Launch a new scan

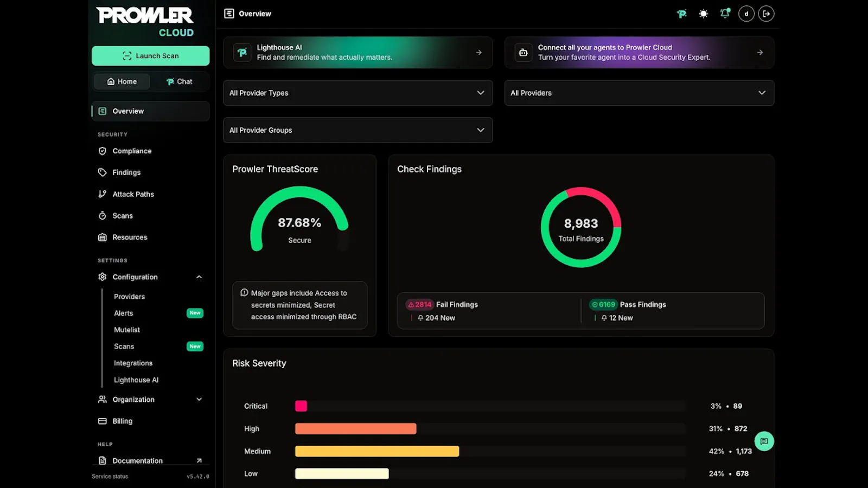tap(151, 56)
